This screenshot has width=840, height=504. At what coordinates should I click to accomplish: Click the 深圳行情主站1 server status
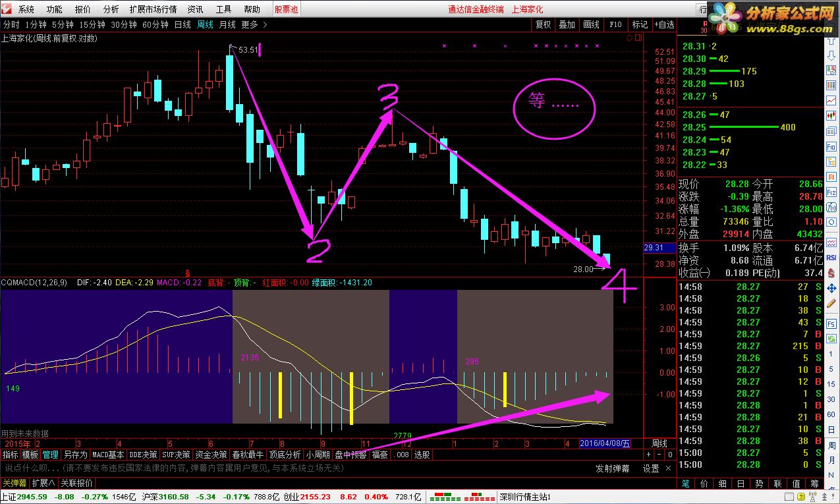coord(525,497)
